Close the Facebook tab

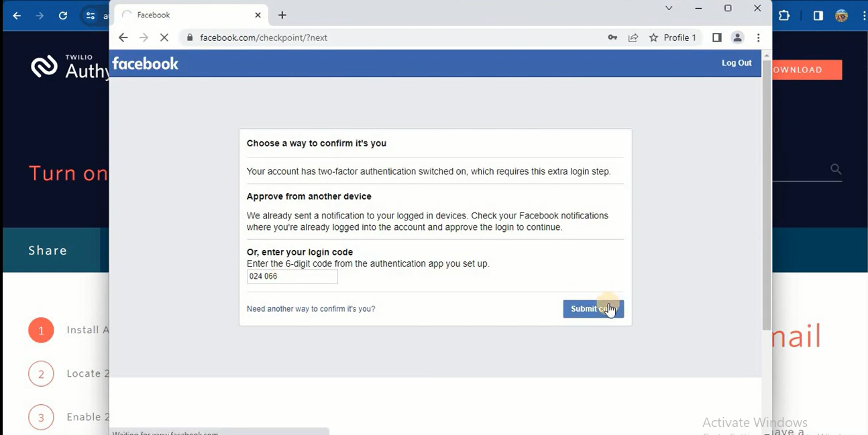coord(258,15)
